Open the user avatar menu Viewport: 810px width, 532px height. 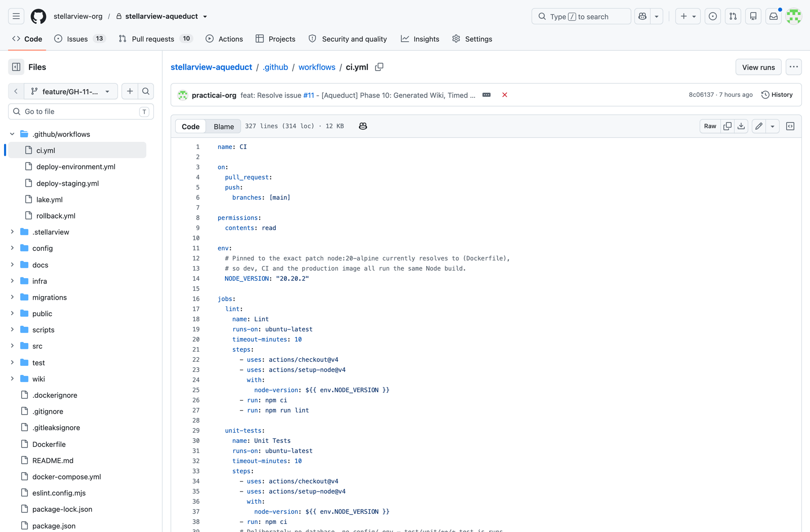(x=794, y=17)
